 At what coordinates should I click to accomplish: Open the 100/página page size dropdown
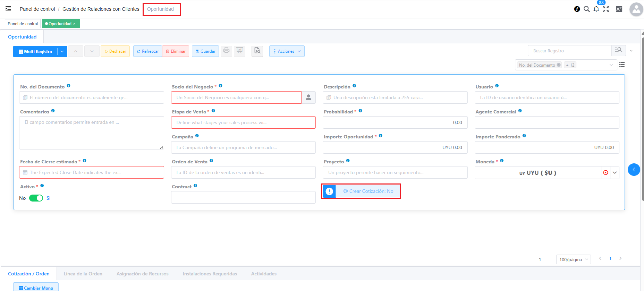[x=573, y=259]
